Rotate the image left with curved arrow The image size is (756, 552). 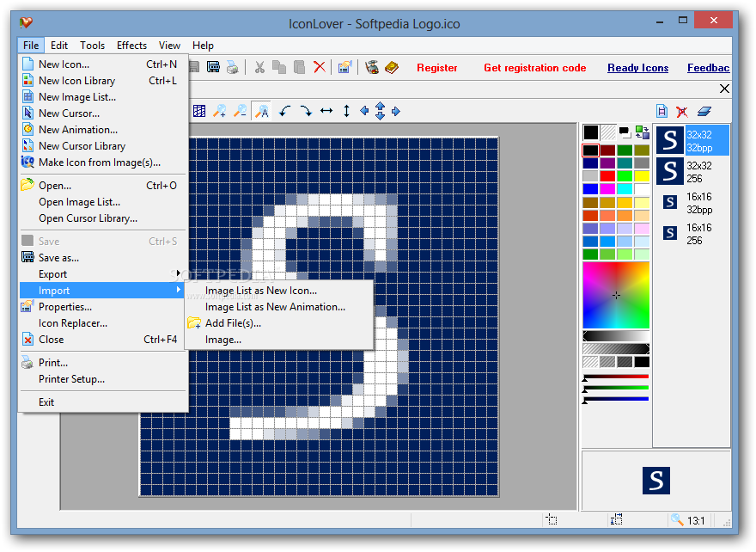pyautogui.click(x=285, y=111)
